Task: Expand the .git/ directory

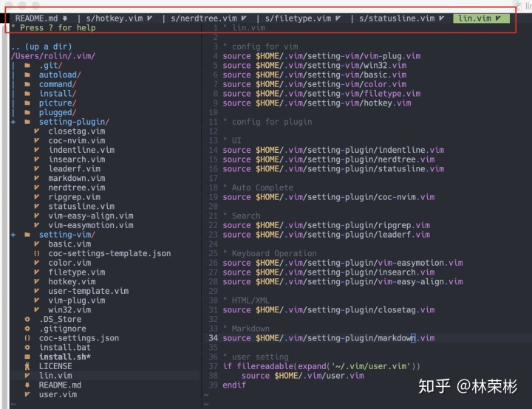Action: pos(50,66)
